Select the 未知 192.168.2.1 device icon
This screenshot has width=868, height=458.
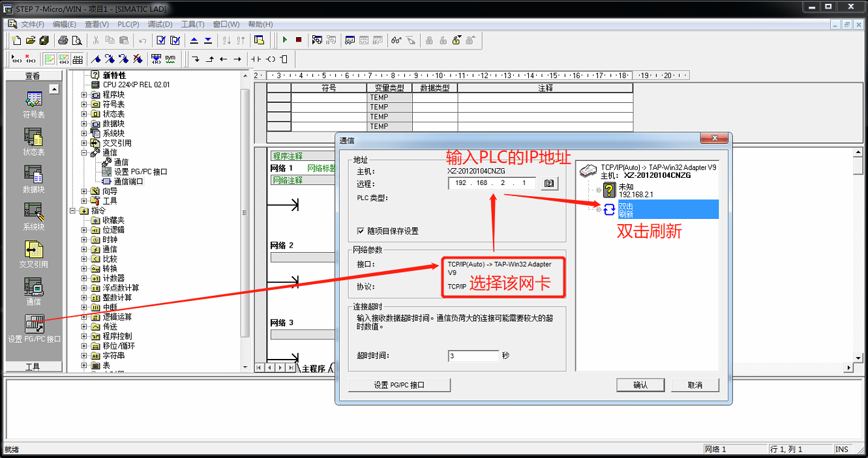click(609, 190)
